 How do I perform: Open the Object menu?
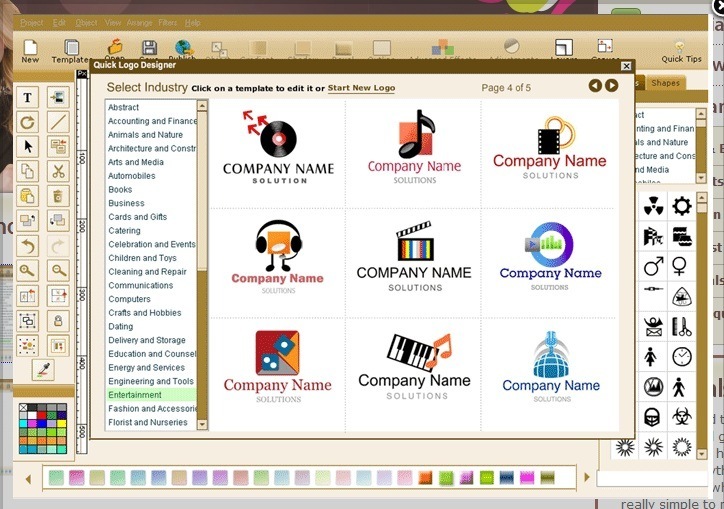click(x=86, y=23)
